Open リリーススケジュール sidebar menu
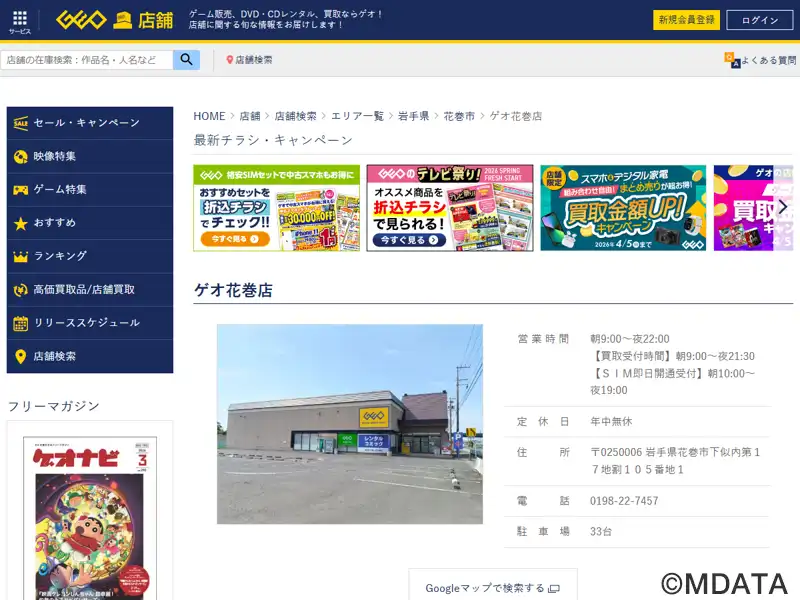Viewport: 800px width, 600px height. pos(90,323)
